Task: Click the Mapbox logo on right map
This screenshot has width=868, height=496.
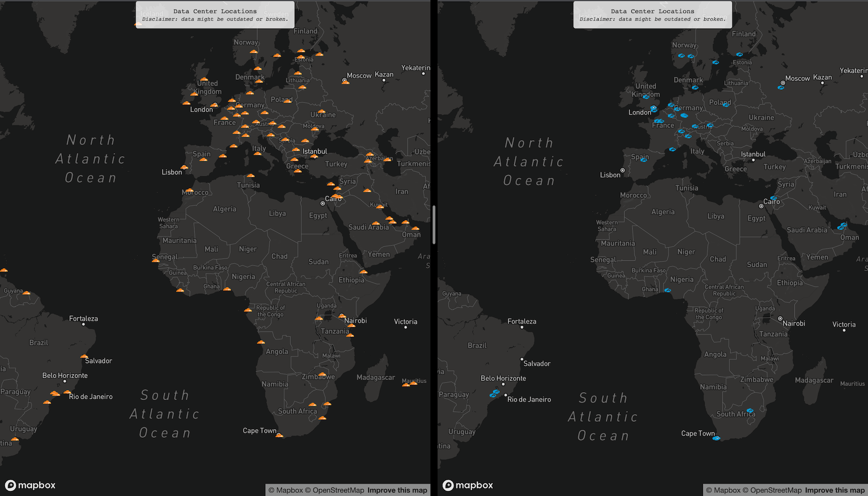Action: point(468,485)
